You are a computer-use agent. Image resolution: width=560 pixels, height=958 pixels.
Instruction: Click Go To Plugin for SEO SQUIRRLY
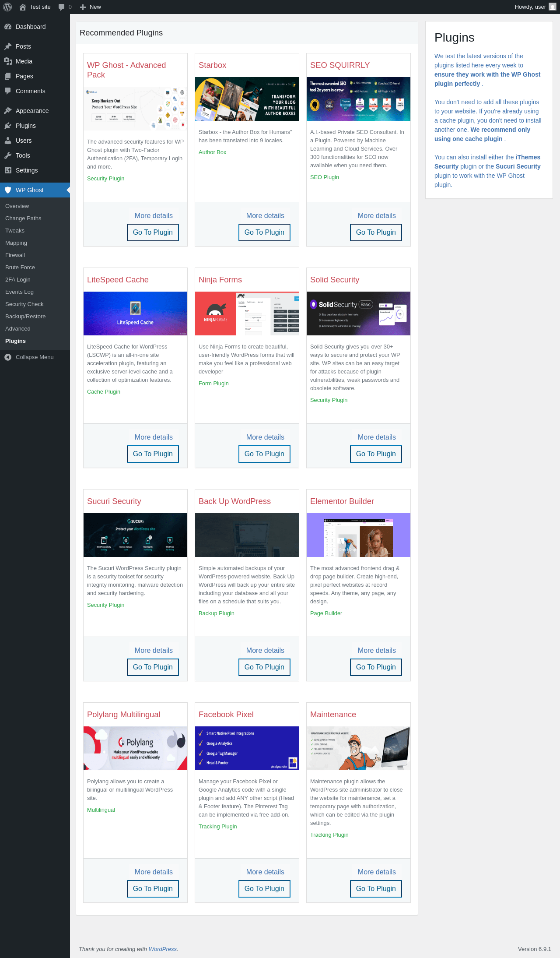coord(376,232)
